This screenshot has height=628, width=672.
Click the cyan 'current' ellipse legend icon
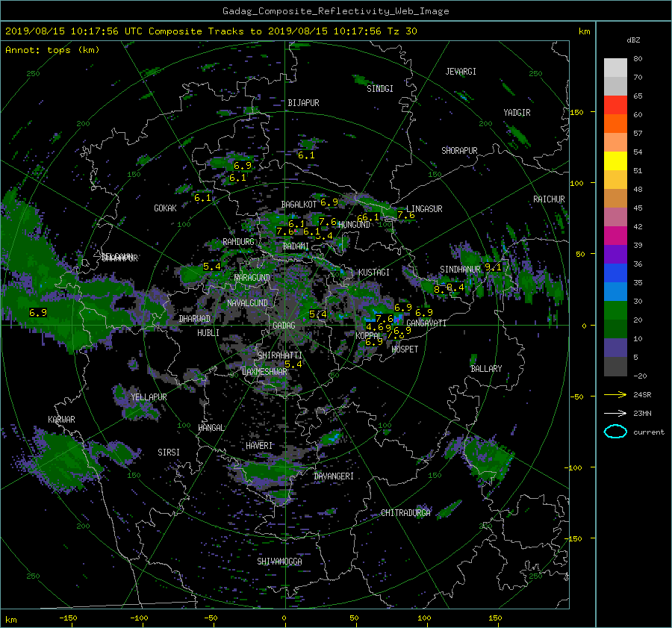[x=615, y=432]
